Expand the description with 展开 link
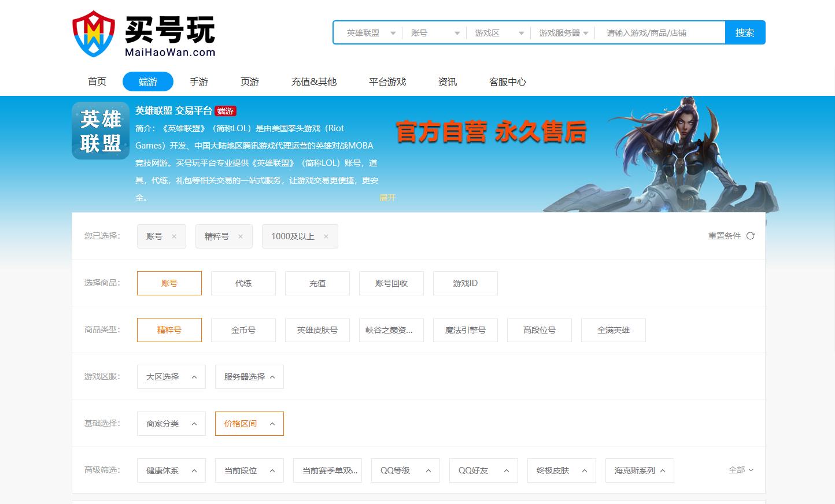The height and width of the screenshot is (504, 835). click(387, 198)
